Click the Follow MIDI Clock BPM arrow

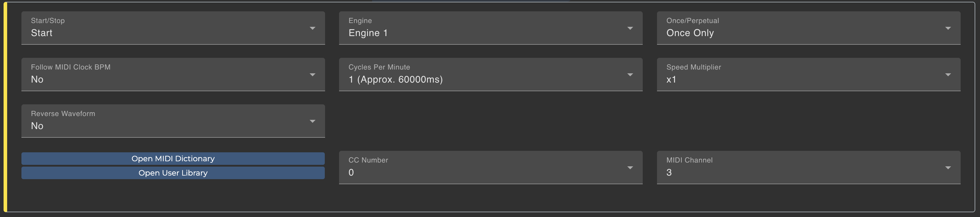[x=312, y=75]
